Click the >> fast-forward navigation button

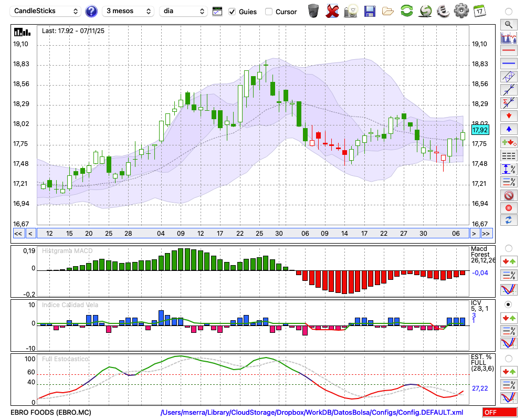pyautogui.click(x=487, y=234)
